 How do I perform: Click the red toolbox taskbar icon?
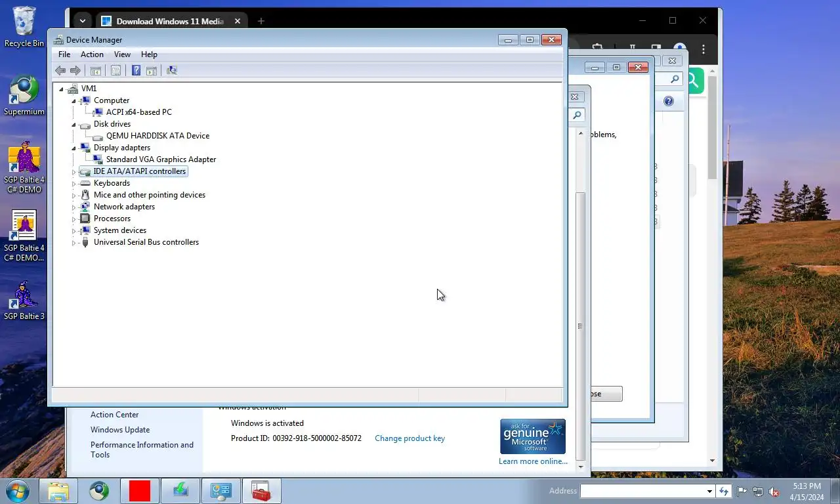click(x=262, y=491)
